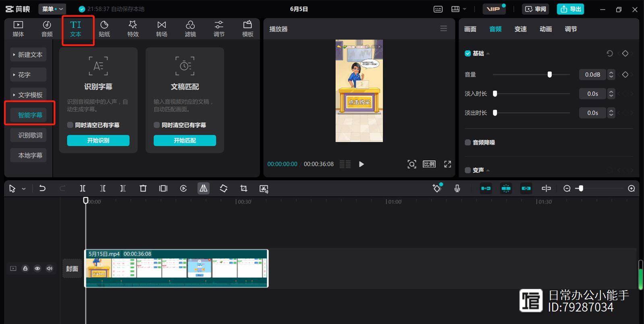Adjust the 音量 0.0dB stepper arrows

point(611,75)
